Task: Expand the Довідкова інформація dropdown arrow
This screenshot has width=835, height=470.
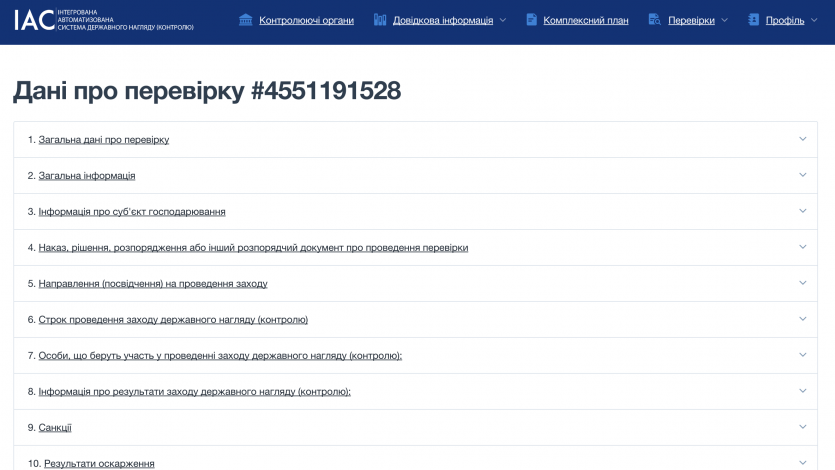Action: click(503, 20)
